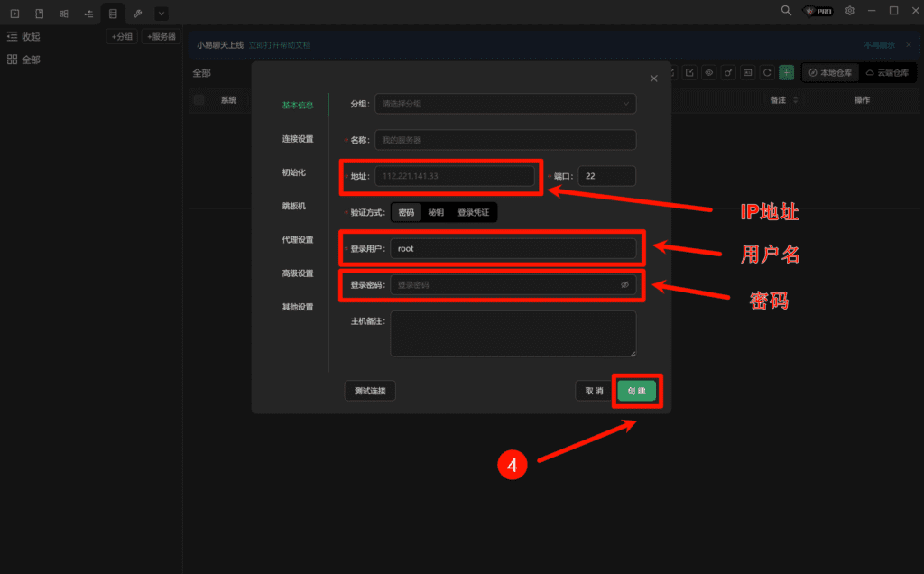Click the PRO diamond badge
The width and height of the screenshot is (924, 574).
tap(818, 11)
